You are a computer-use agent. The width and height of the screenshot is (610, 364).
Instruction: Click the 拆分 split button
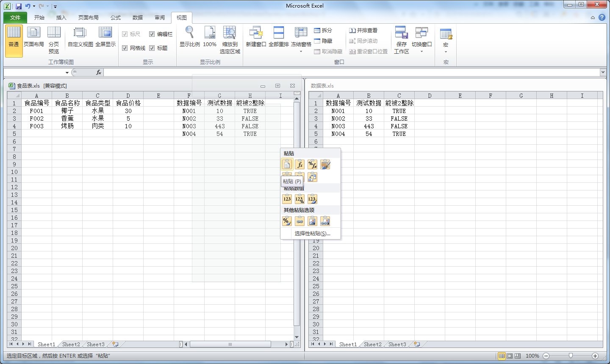(x=323, y=30)
